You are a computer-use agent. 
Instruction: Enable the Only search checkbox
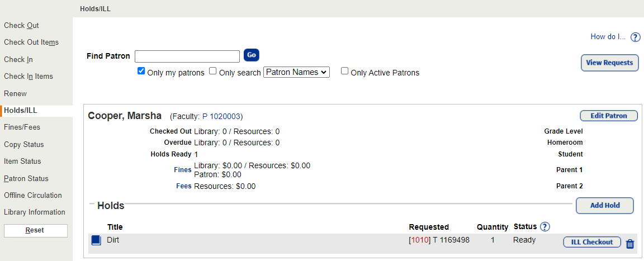tap(213, 72)
